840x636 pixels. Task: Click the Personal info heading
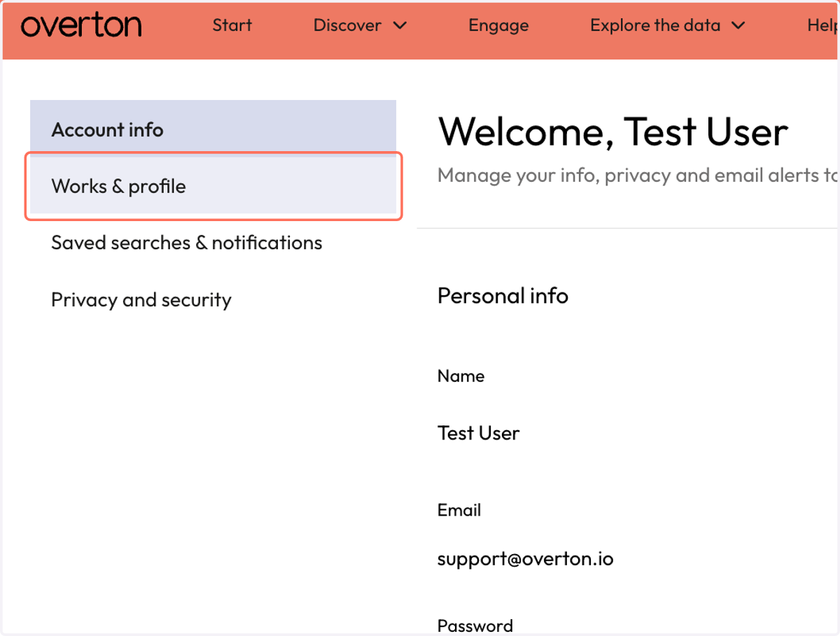pyautogui.click(x=503, y=296)
